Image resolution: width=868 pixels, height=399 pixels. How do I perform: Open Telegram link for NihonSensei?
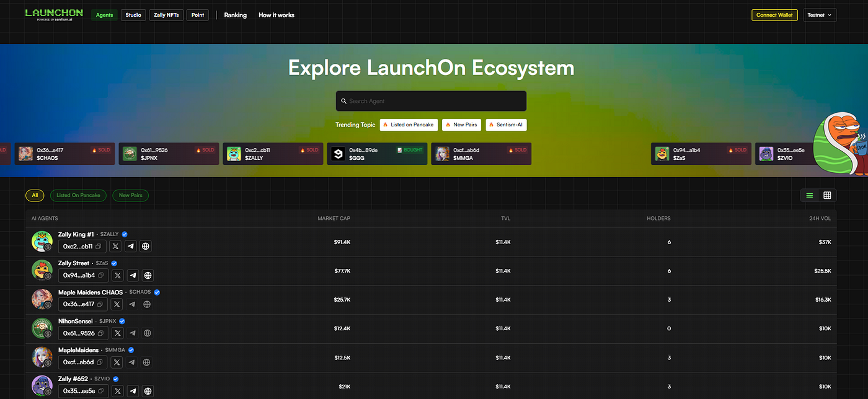[133, 333]
